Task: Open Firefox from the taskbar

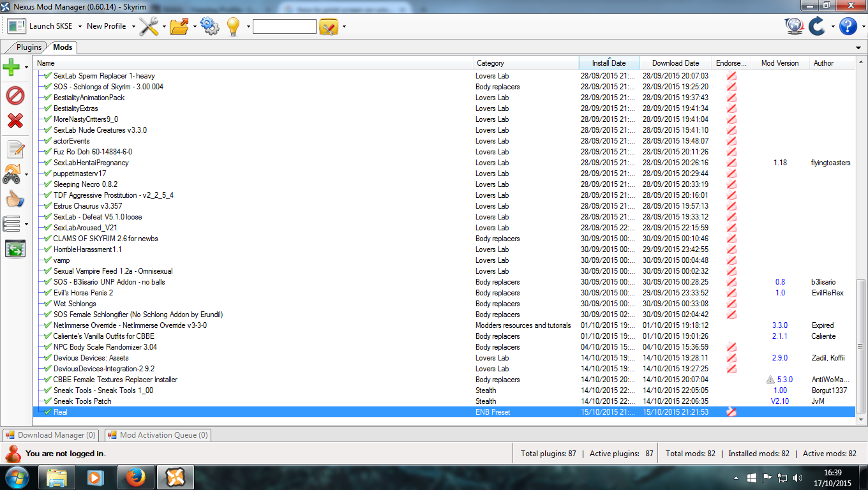Action: [x=136, y=477]
